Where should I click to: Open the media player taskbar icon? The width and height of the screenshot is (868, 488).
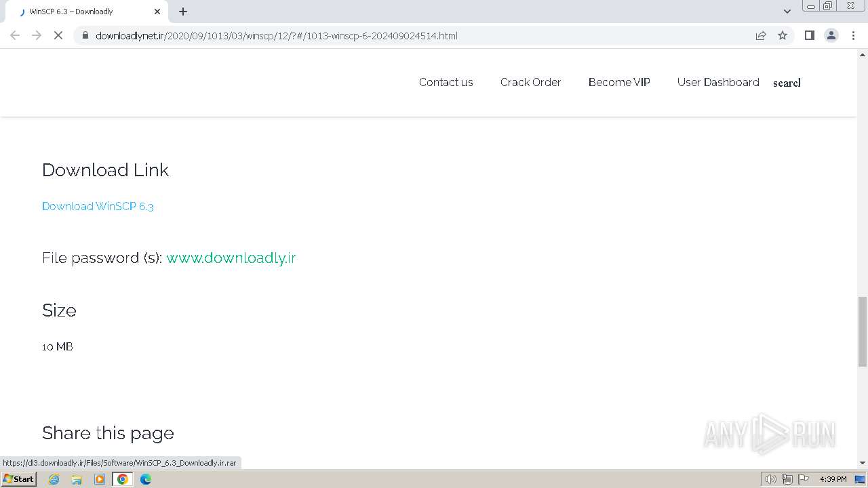click(x=100, y=479)
